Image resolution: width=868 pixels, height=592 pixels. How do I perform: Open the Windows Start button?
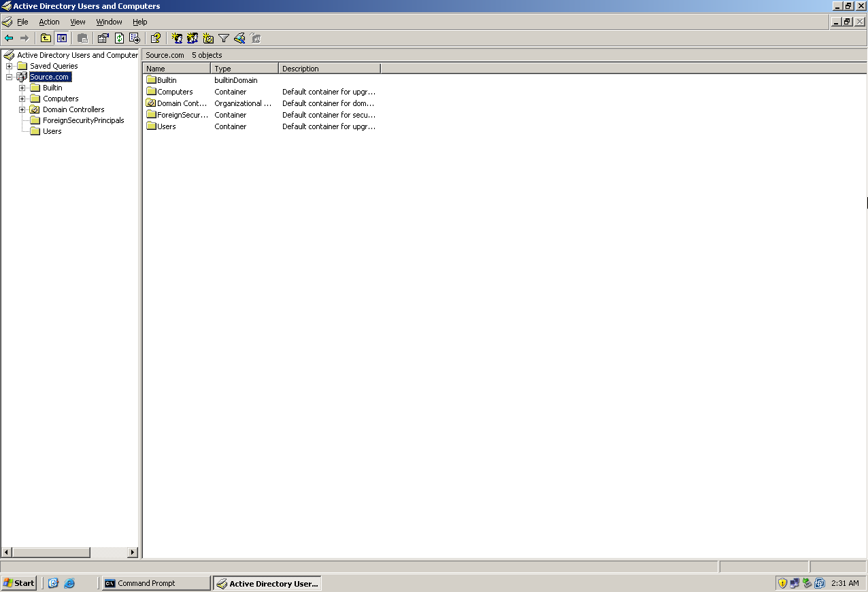pyautogui.click(x=19, y=583)
